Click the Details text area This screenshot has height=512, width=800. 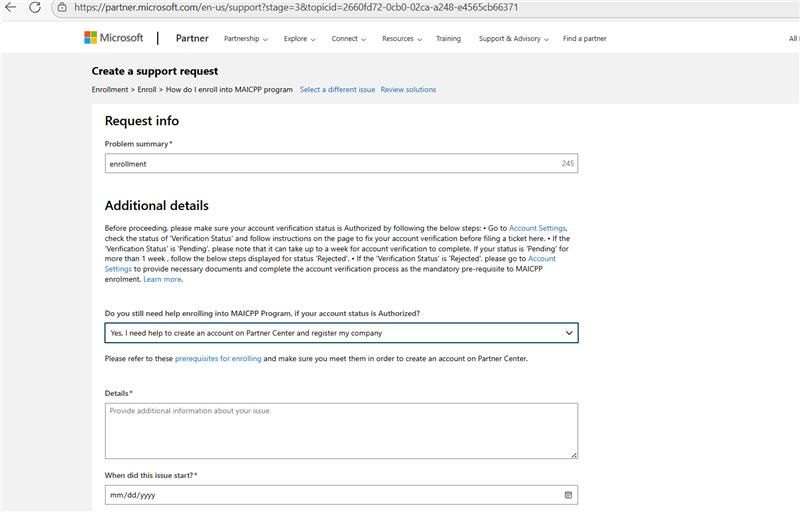(341, 431)
